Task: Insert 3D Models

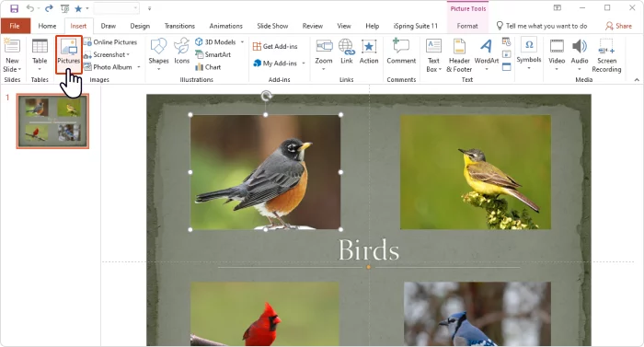Action: click(215, 42)
